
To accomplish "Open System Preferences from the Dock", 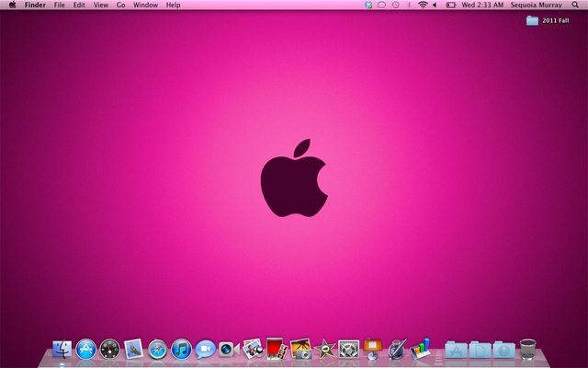I will coord(348,350).
